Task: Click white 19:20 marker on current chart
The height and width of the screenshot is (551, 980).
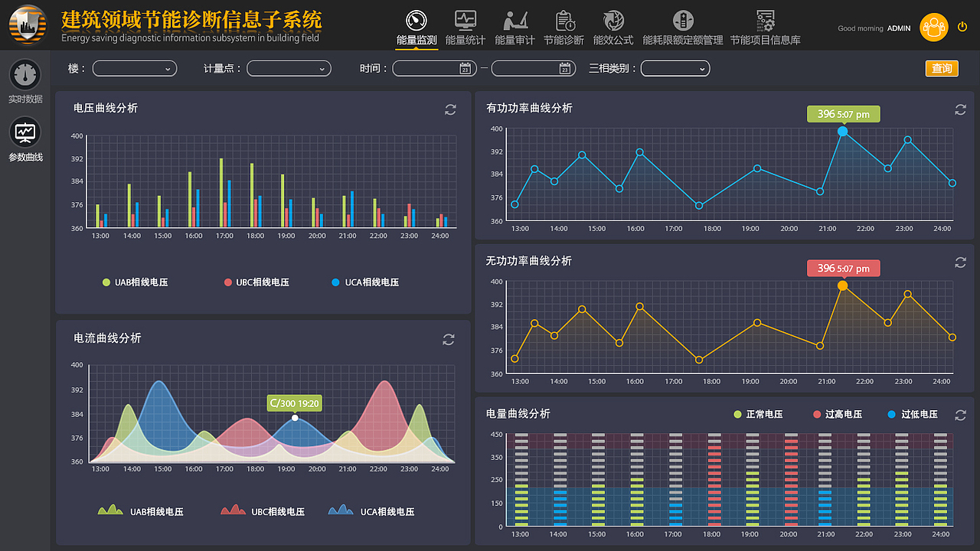Action: [x=295, y=418]
